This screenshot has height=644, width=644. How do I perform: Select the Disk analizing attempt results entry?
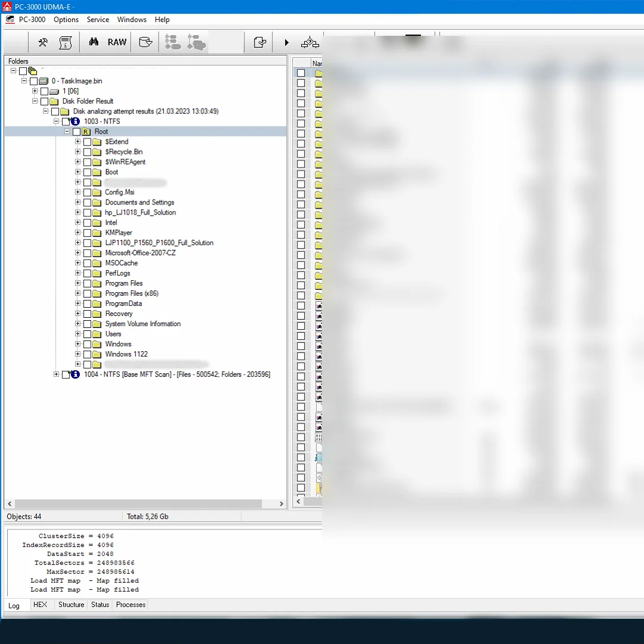click(x=146, y=112)
